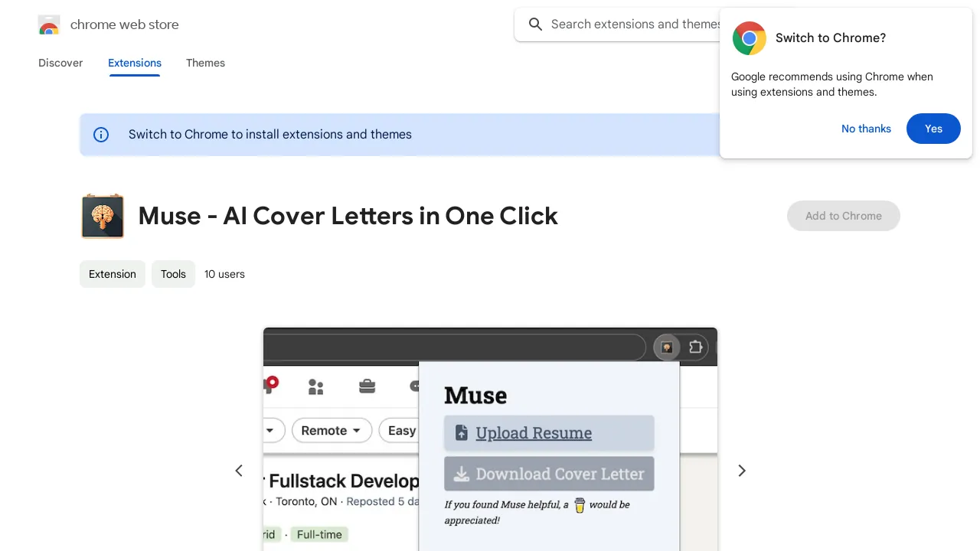Click the Muse extension screenshot preview
This screenshot has width=980, height=551.
(x=490, y=439)
